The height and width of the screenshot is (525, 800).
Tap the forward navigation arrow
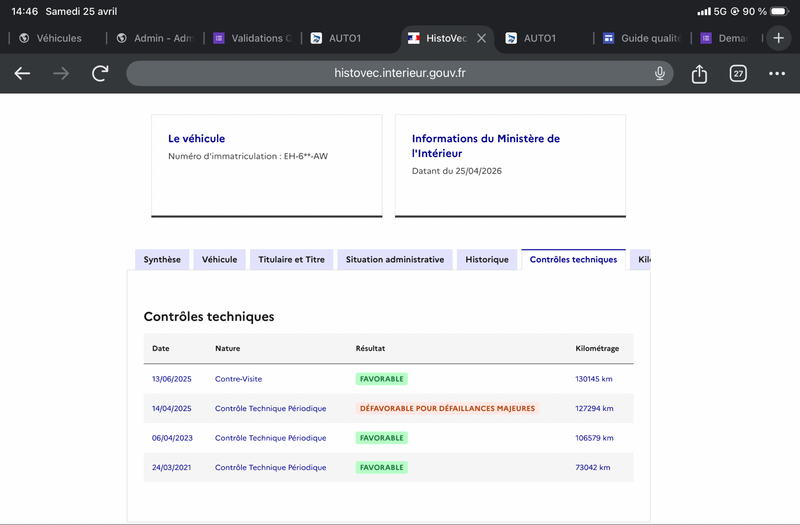coord(61,74)
